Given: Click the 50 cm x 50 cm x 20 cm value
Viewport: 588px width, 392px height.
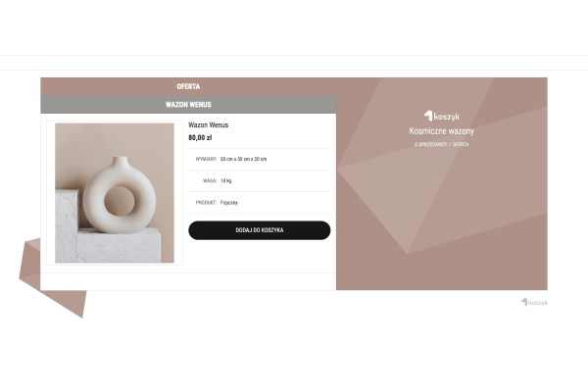Looking at the screenshot, I should [243, 159].
